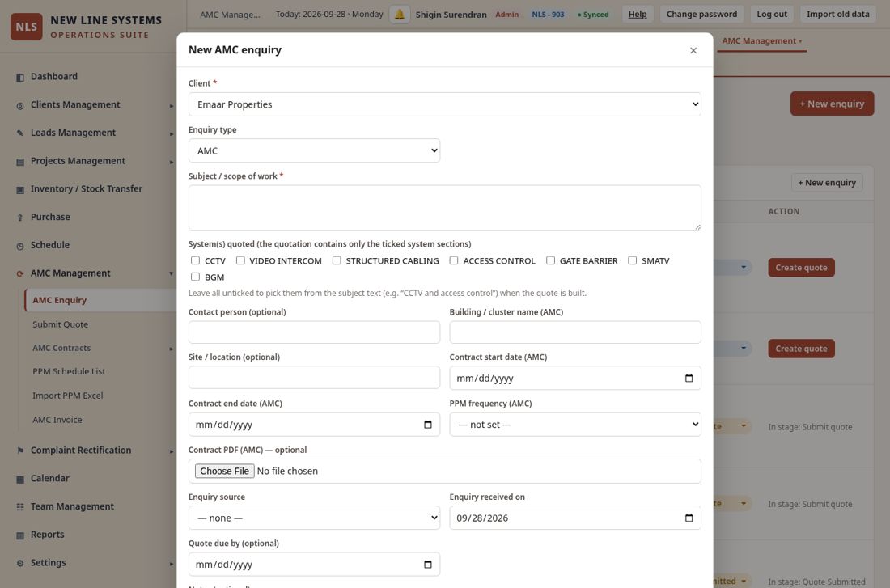
Task: Click the NLS logo badge
Action: (27, 27)
